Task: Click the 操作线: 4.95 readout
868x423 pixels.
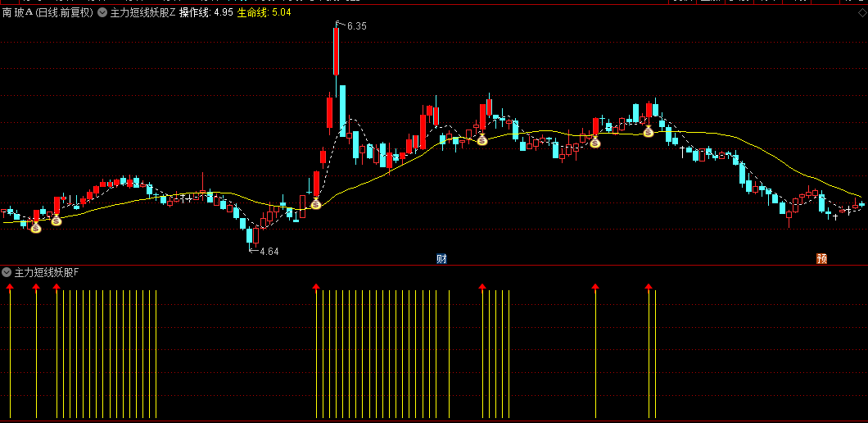Action: pos(206,13)
